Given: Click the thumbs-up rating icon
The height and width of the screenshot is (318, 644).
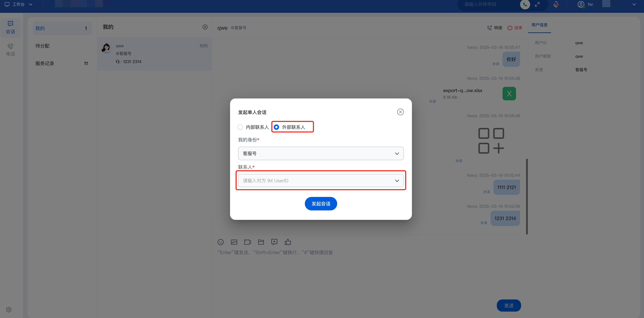Looking at the screenshot, I should point(288,242).
